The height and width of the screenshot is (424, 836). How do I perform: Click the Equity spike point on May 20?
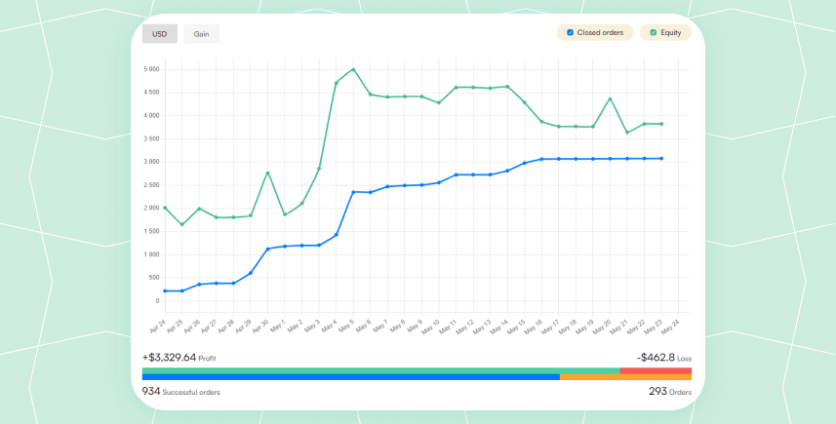610,99
